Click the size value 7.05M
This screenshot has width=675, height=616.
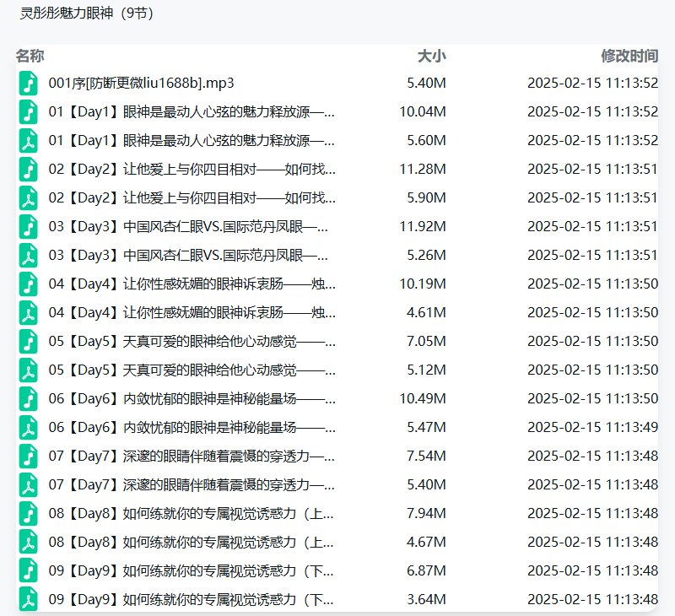click(426, 342)
